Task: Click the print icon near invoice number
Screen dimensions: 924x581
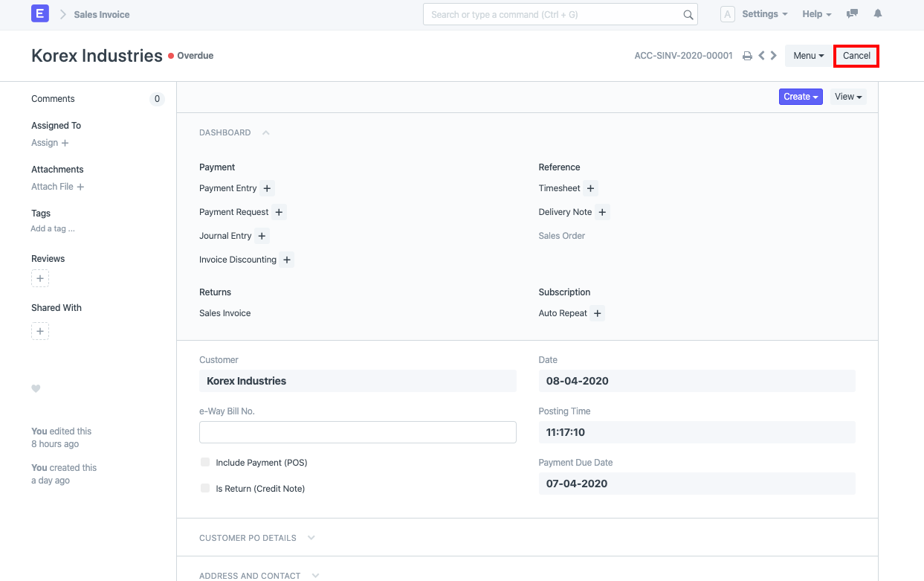Action: (747, 56)
